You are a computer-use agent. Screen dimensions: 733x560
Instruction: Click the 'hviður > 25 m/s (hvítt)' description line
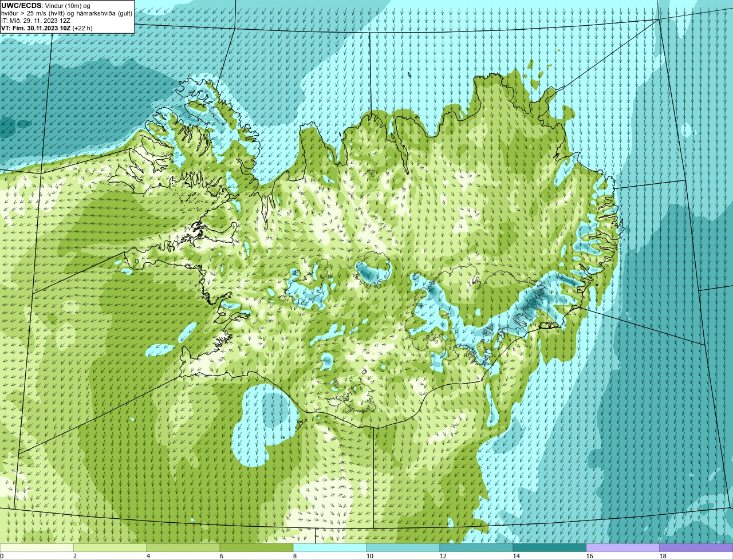66,13
